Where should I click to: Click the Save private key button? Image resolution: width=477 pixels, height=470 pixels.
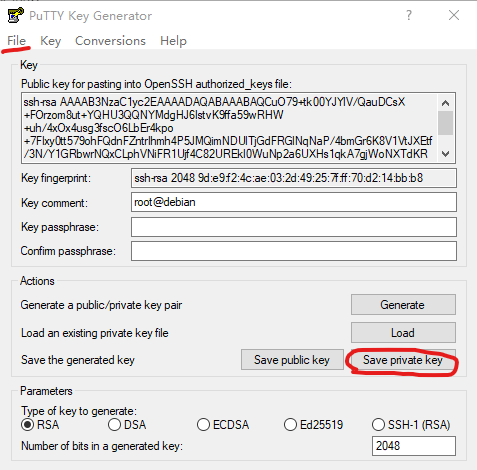(403, 360)
